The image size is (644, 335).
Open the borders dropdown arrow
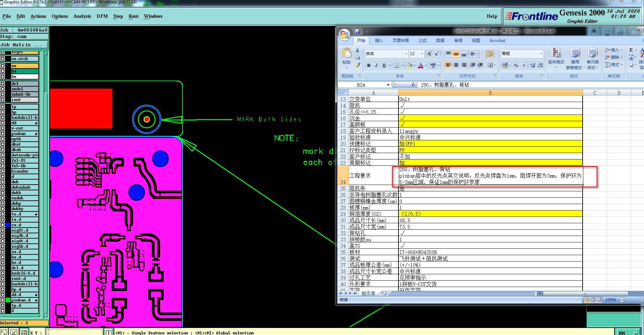402,65
